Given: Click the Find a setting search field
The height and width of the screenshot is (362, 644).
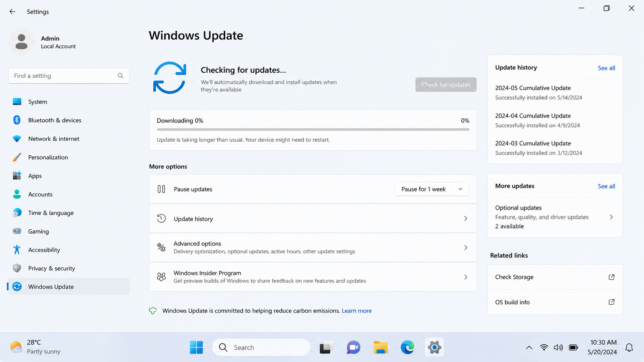Looking at the screenshot, I should point(69,76).
